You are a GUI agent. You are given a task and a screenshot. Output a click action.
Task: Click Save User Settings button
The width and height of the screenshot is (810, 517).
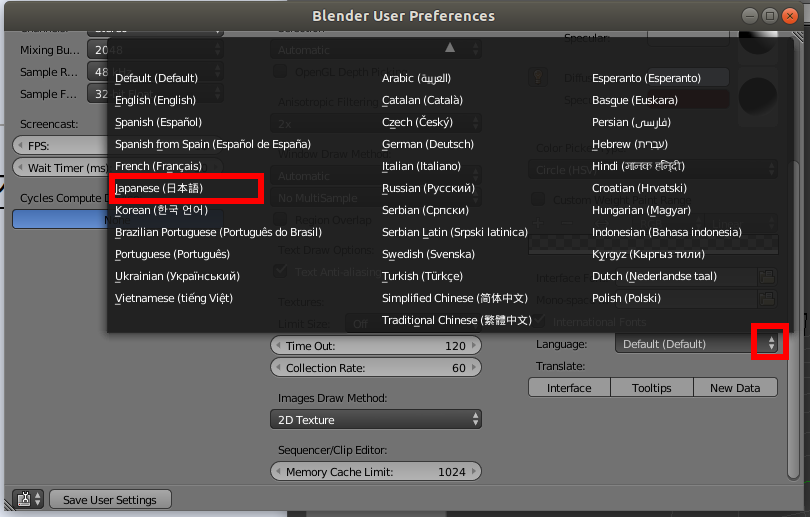coord(110,499)
